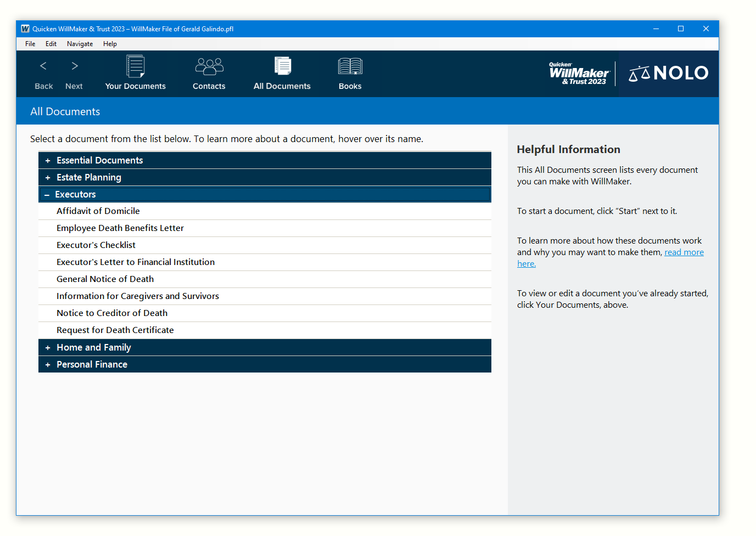The height and width of the screenshot is (536, 756).
Task: Follow the 'read more here' link
Action: click(684, 252)
